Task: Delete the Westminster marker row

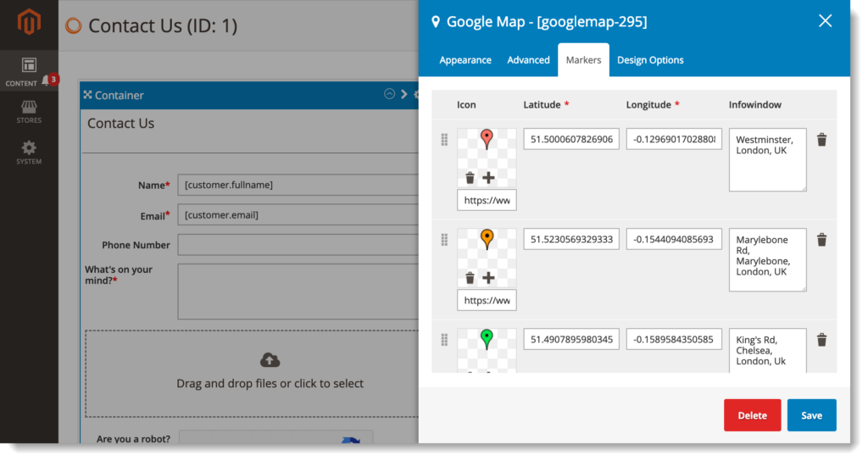Action: coord(821,140)
